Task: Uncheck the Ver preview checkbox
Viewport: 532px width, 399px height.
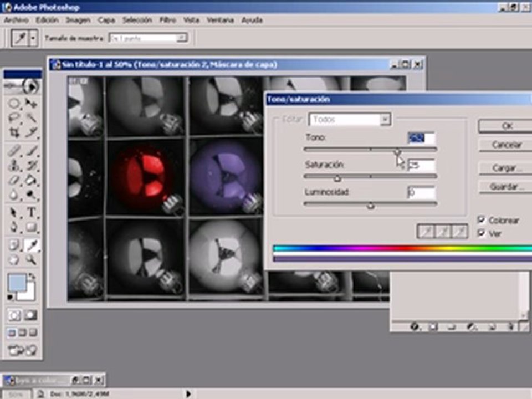Action: (x=481, y=233)
